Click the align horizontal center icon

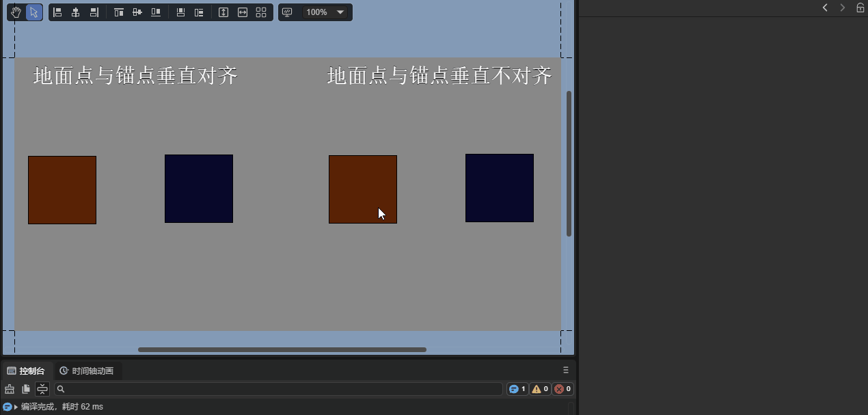pos(75,12)
